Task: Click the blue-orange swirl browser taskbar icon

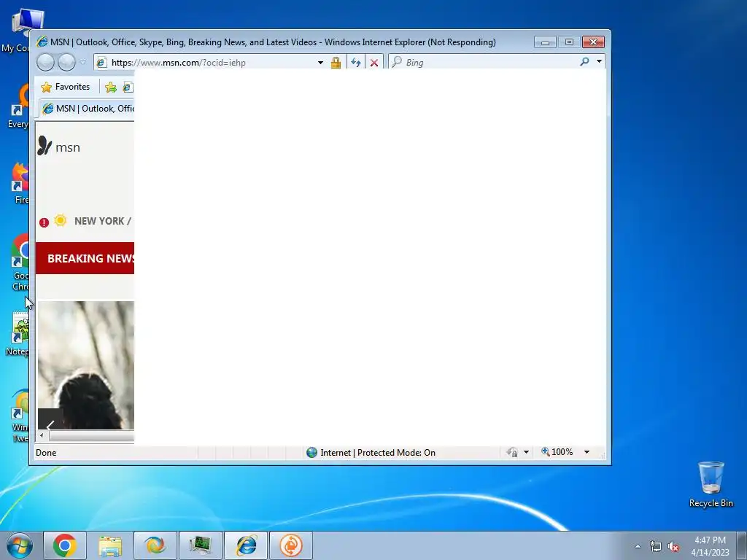Action: pos(155,545)
